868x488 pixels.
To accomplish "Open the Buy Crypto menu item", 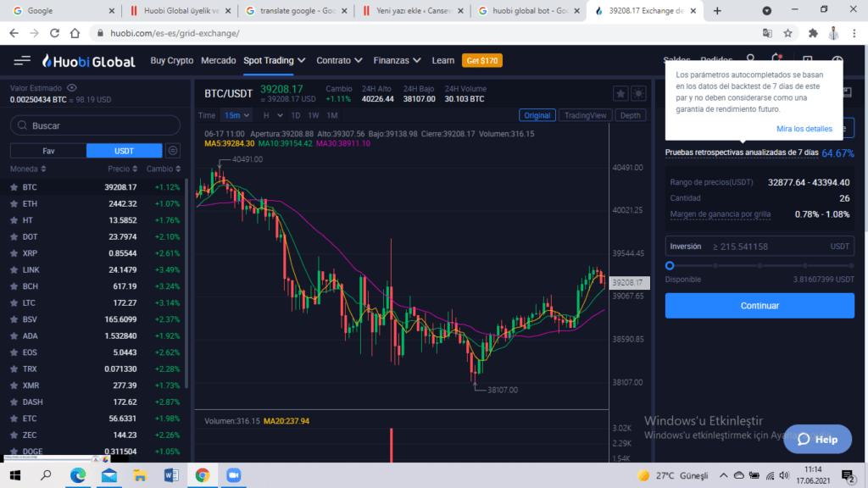I will pos(171,60).
